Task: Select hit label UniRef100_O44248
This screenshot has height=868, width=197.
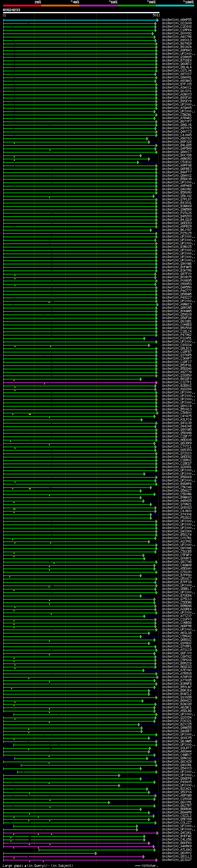Action: pyautogui.click(x=177, y=426)
